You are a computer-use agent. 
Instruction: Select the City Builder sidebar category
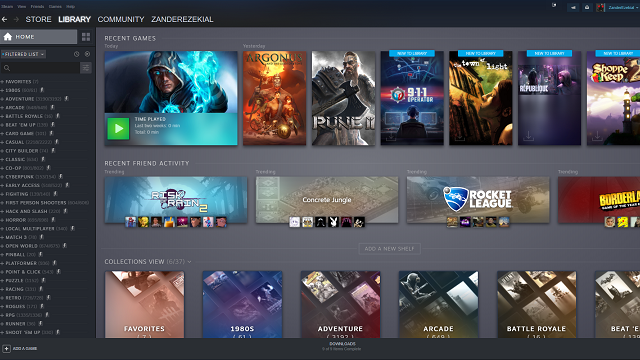[x=22, y=151]
